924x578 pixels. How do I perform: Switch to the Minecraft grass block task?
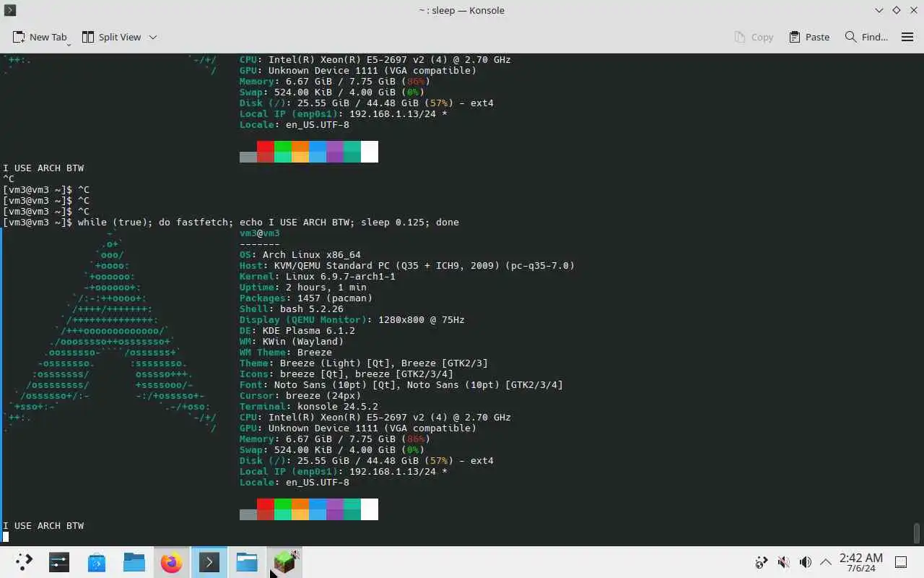pyautogui.click(x=284, y=562)
